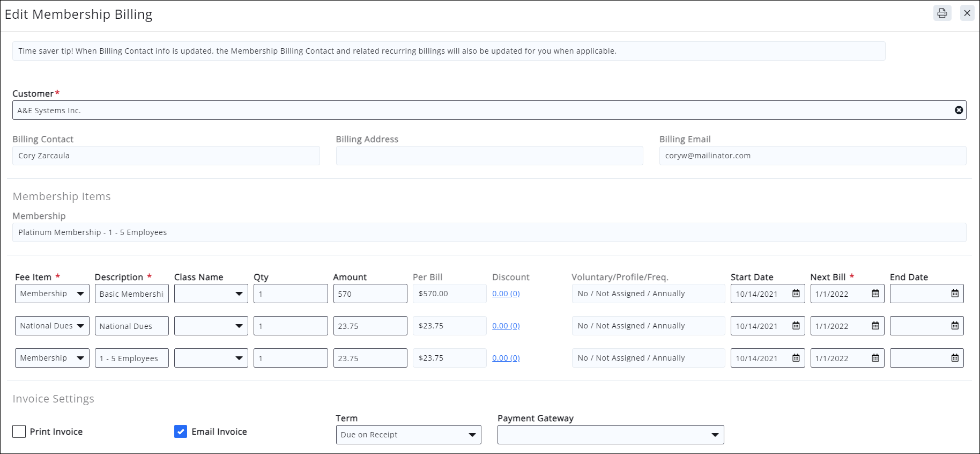The width and height of the screenshot is (980, 454).
Task: Clear the Customer field with the X icon
Action: pyautogui.click(x=959, y=110)
